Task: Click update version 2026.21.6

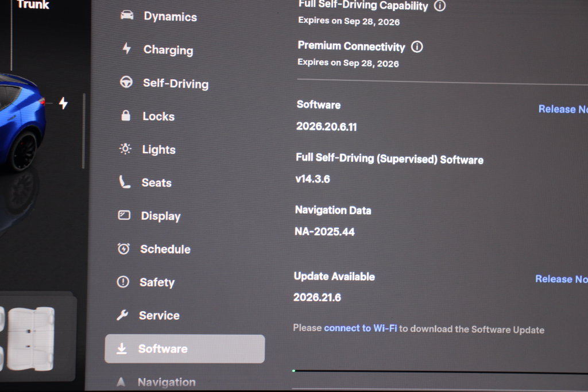Action: (317, 297)
